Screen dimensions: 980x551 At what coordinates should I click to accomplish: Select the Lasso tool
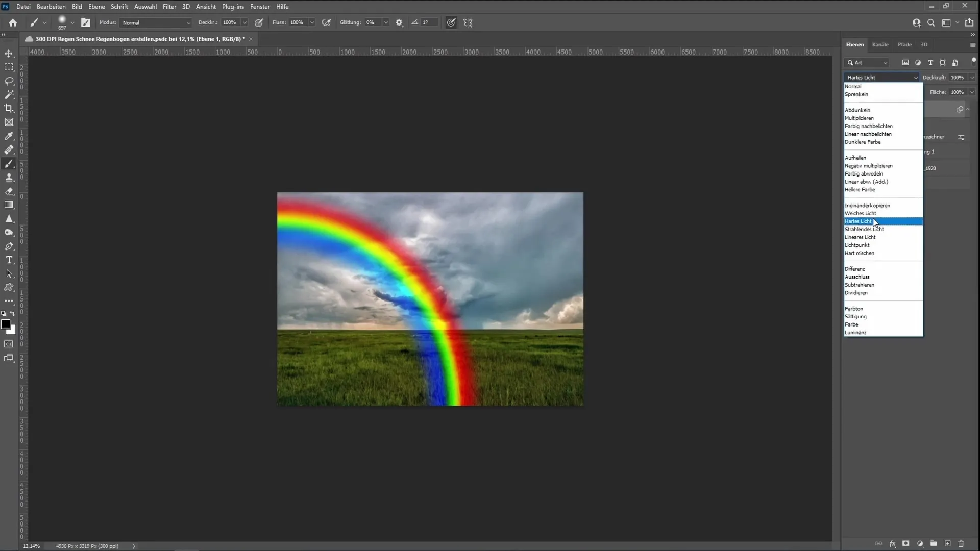click(x=9, y=81)
